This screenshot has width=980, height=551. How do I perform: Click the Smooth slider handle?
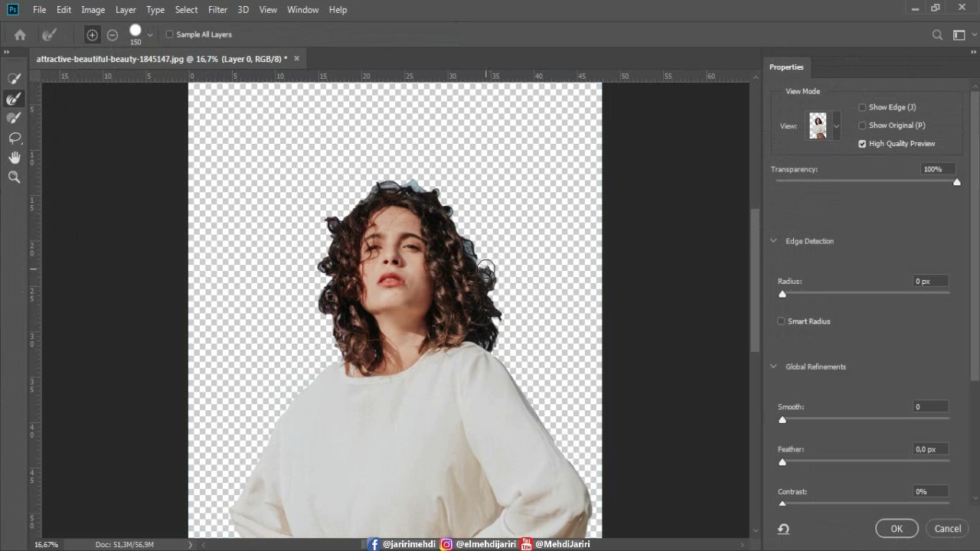(782, 420)
